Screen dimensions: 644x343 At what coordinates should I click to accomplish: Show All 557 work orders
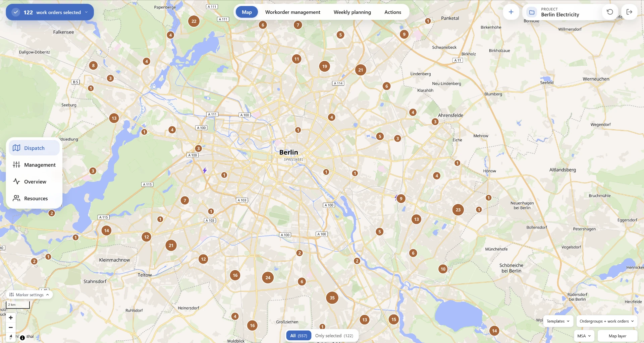point(299,336)
